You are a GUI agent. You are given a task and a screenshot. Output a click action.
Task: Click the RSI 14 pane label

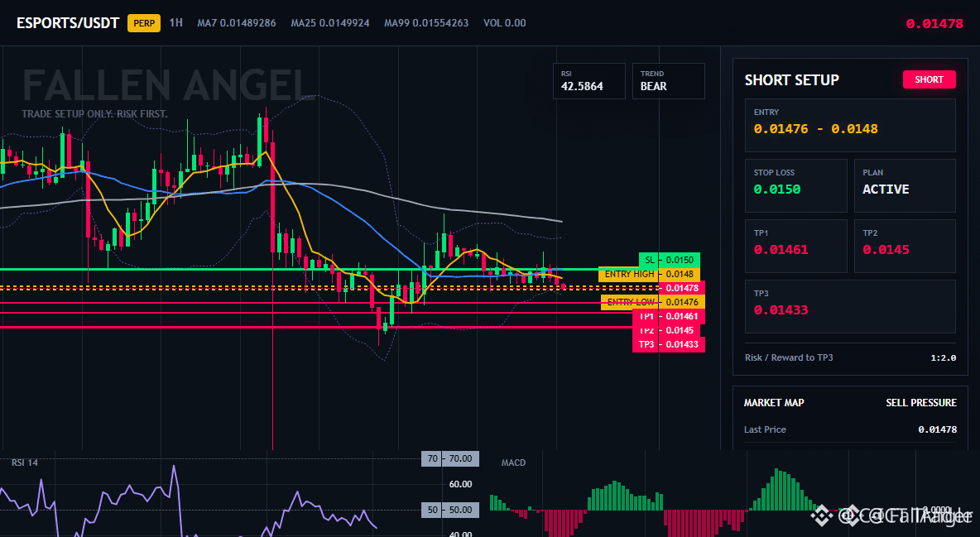24,463
